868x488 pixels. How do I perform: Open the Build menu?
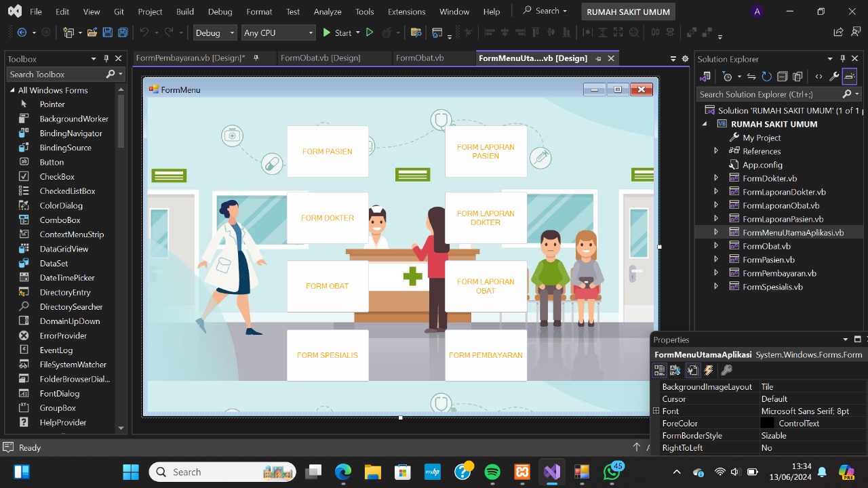click(x=184, y=12)
